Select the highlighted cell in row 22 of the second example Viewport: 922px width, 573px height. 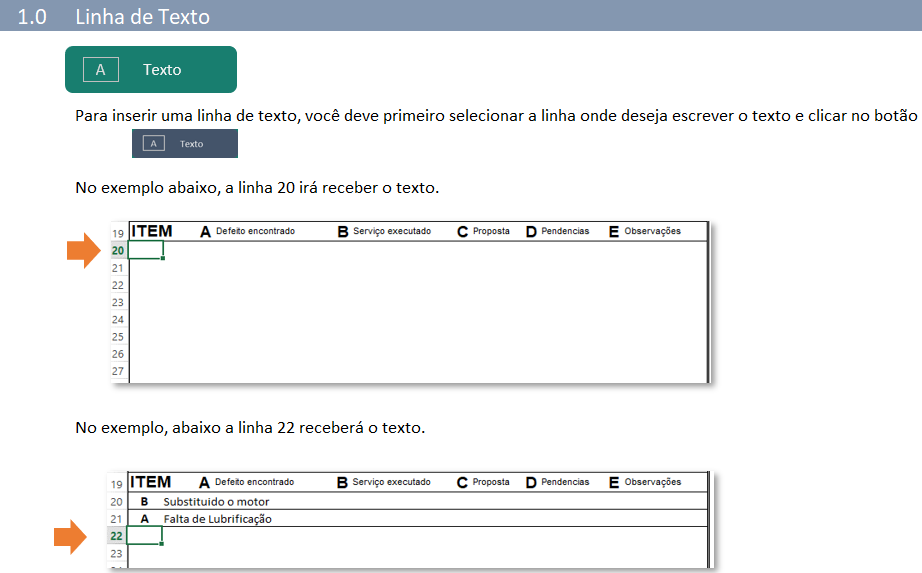[x=145, y=536]
